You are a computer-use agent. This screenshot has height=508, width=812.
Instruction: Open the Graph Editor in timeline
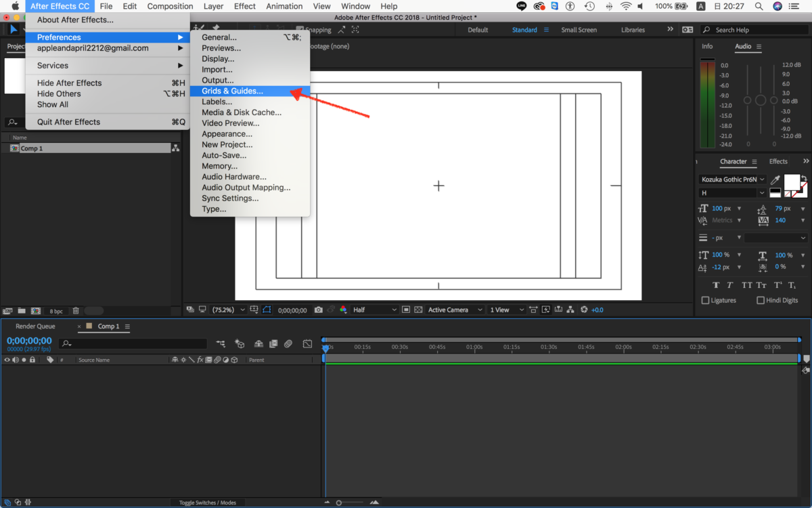[307, 344]
